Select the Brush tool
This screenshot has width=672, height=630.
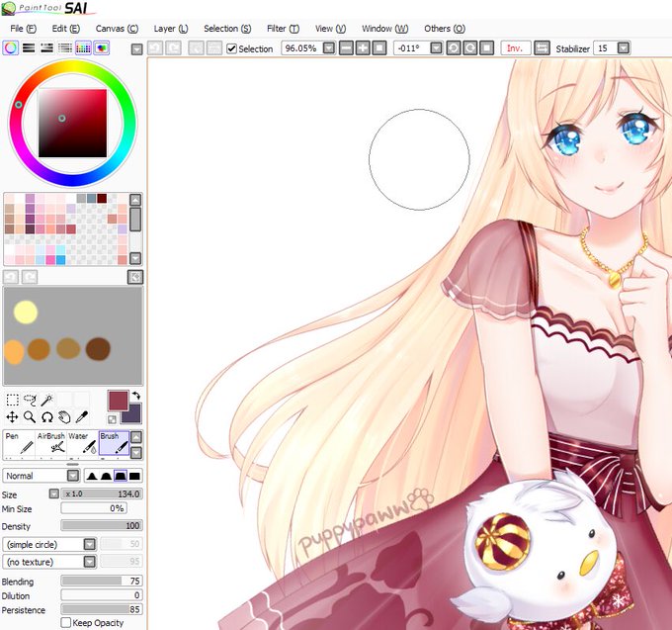coord(114,444)
